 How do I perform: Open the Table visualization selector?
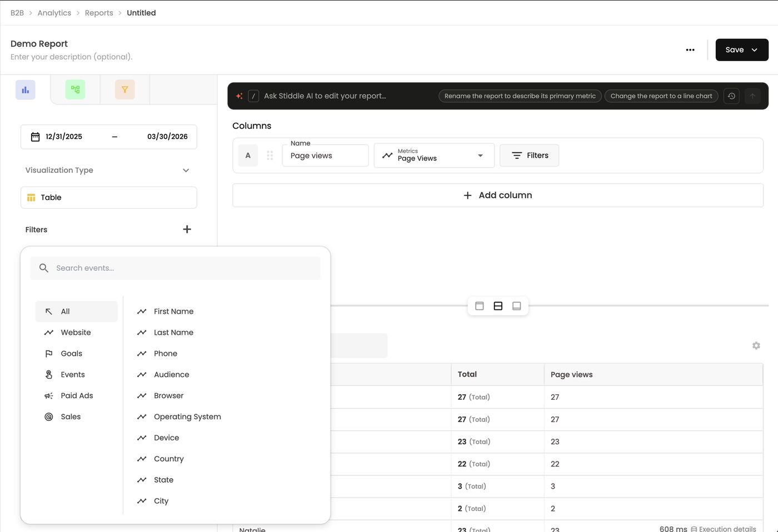pos(109,198)
